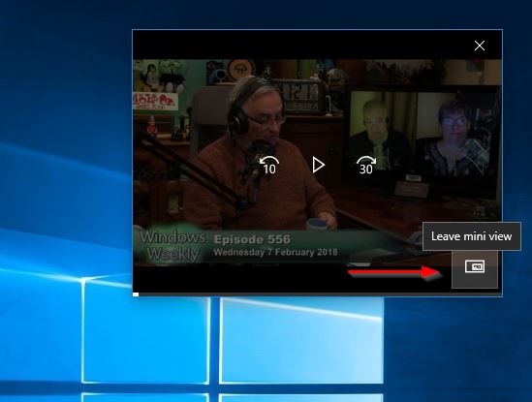Click the seek bar position marker
Viewport: 532px width, 402px height.
coord(136,294)
